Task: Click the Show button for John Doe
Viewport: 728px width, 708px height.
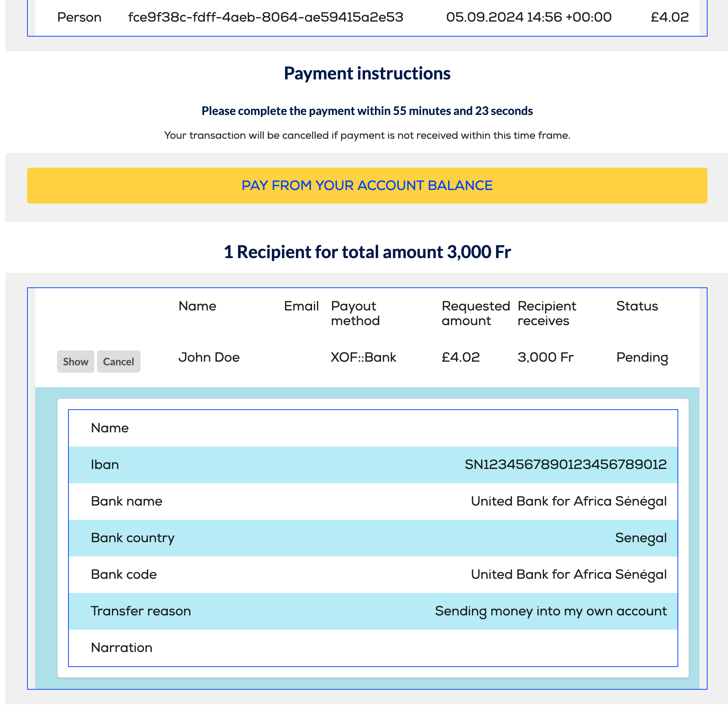Action: point(75,361)
